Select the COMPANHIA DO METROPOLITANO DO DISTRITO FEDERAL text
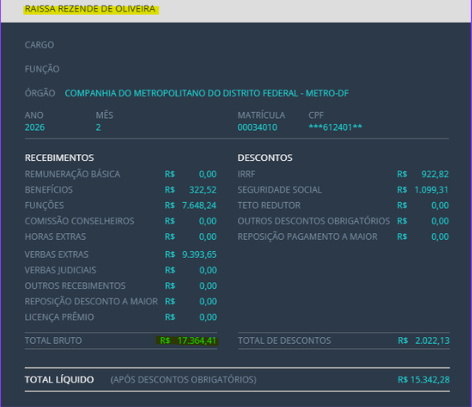This screenshot has height=407, width=472. [181, 93]
